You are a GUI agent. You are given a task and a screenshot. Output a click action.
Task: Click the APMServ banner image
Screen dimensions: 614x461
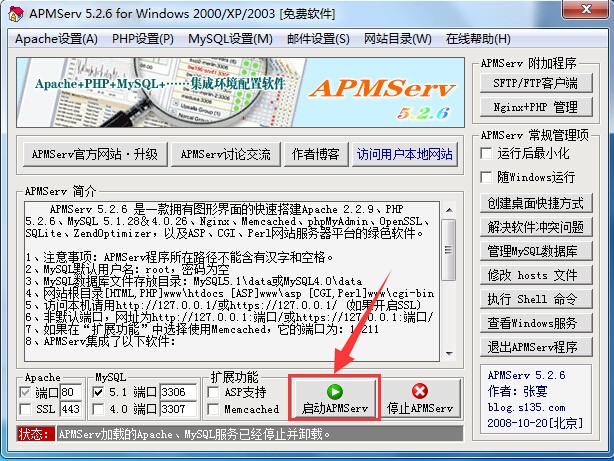pos(240,92)
